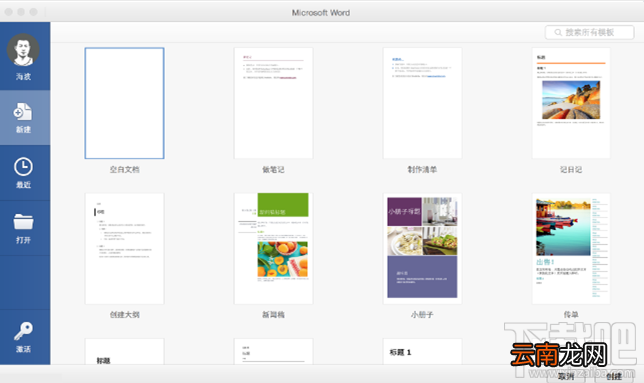Click the 小册子 label text
Screen dimensions: 644x383
422,314
